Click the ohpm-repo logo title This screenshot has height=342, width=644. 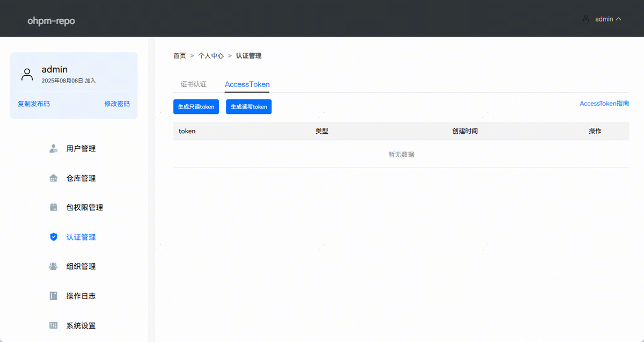pyautogui.click(x=51, y=21)
